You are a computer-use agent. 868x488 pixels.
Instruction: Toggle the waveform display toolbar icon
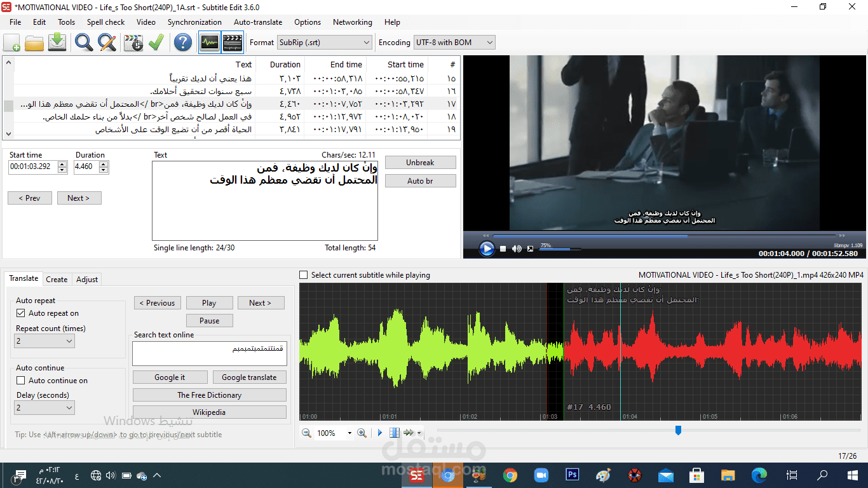(x=210, y=43)
